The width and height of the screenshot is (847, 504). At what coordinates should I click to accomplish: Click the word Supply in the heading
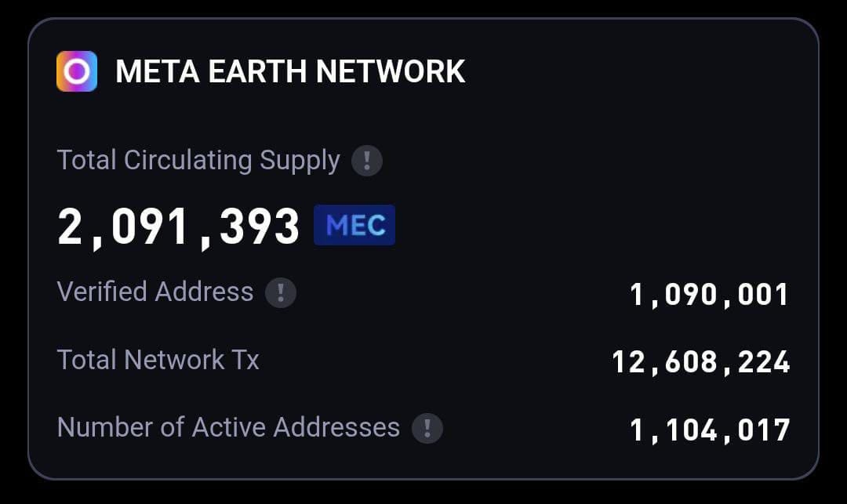[300, 161]
